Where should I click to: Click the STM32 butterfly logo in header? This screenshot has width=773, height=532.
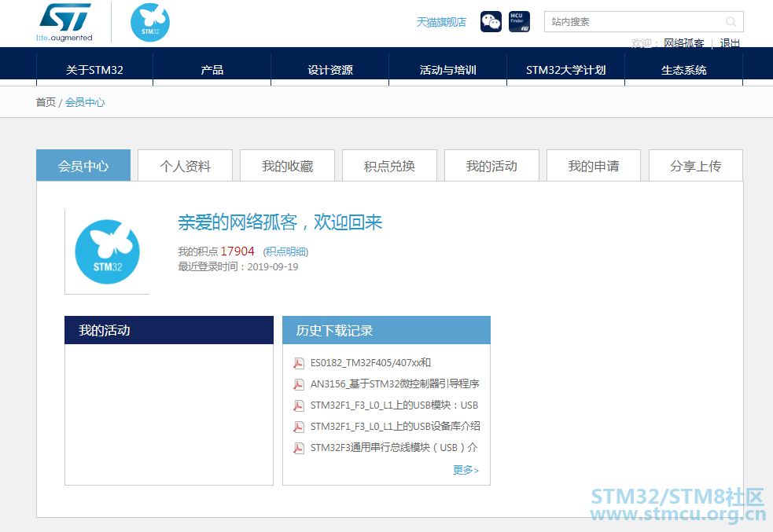pyautogui.click(x=150, y=23)
